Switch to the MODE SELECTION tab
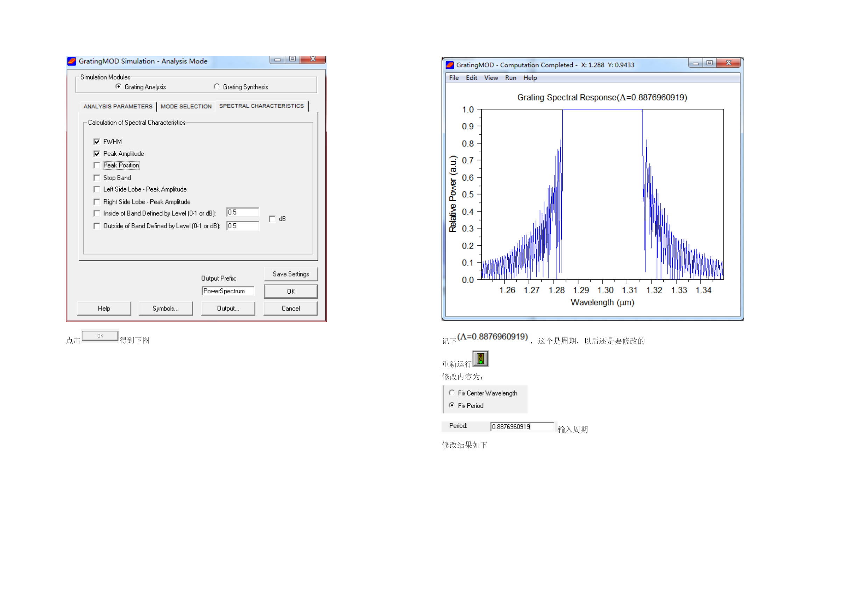The image size is (868, 614). pos(186,106)
